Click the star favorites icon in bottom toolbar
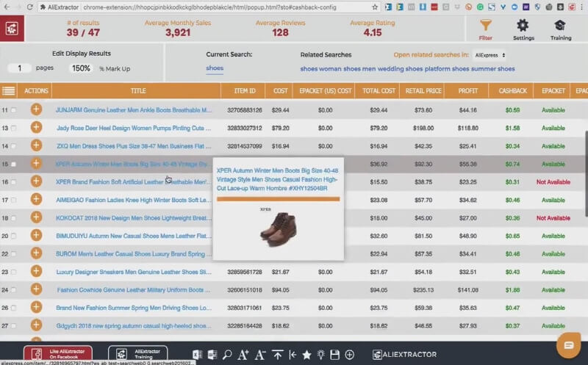 click(x=306, y=355)
